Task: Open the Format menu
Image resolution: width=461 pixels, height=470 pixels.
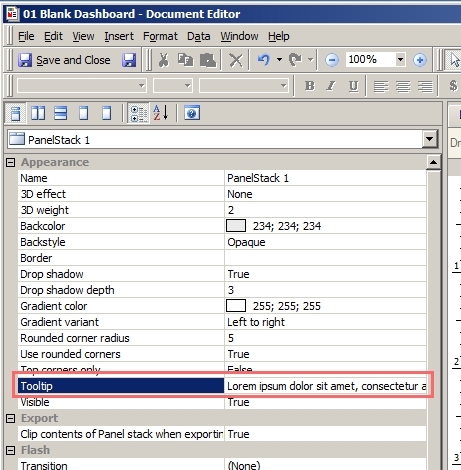Action: [160, 36]
